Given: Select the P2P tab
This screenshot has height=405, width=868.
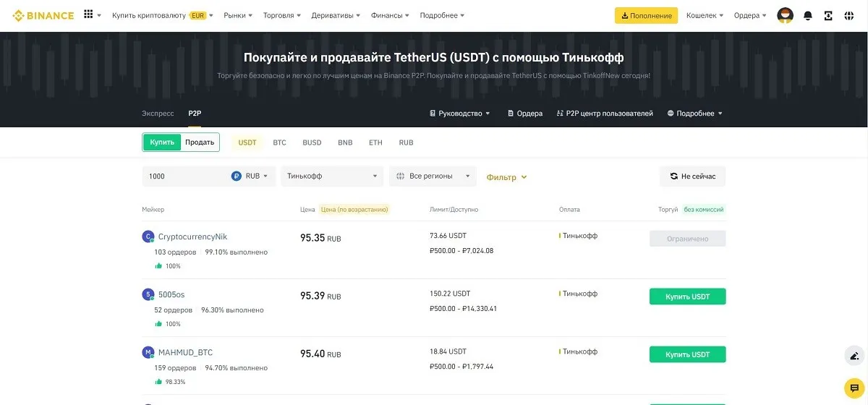Looking at the screenshot, I should [x=195, y=114].
